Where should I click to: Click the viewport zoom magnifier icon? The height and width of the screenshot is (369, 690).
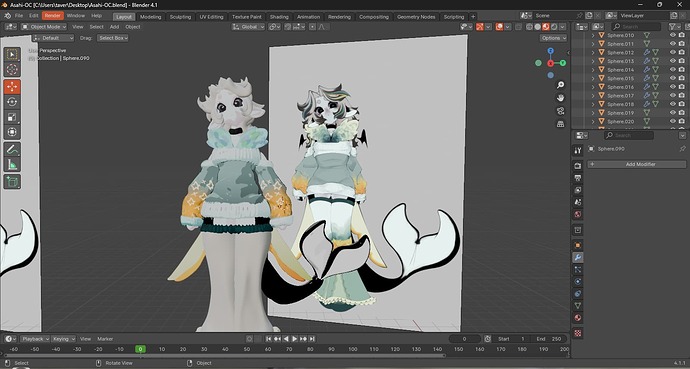(560, 84)
